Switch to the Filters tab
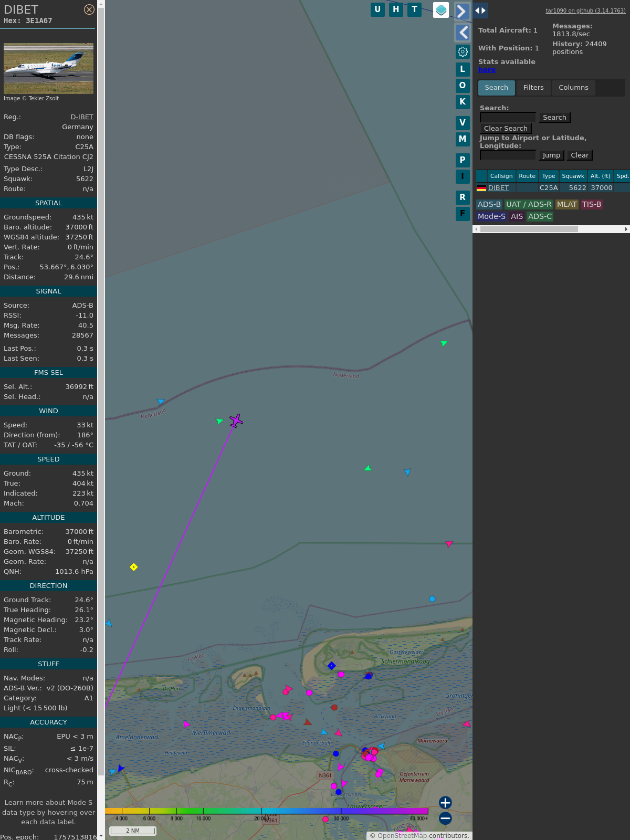The image size is (630, 840). point(533,88)
